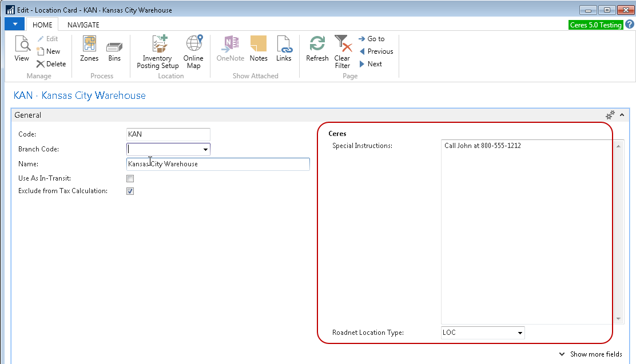This screenshot has width=636, height=364.
Task: Open the Bins list
Action: click(114, 49)
